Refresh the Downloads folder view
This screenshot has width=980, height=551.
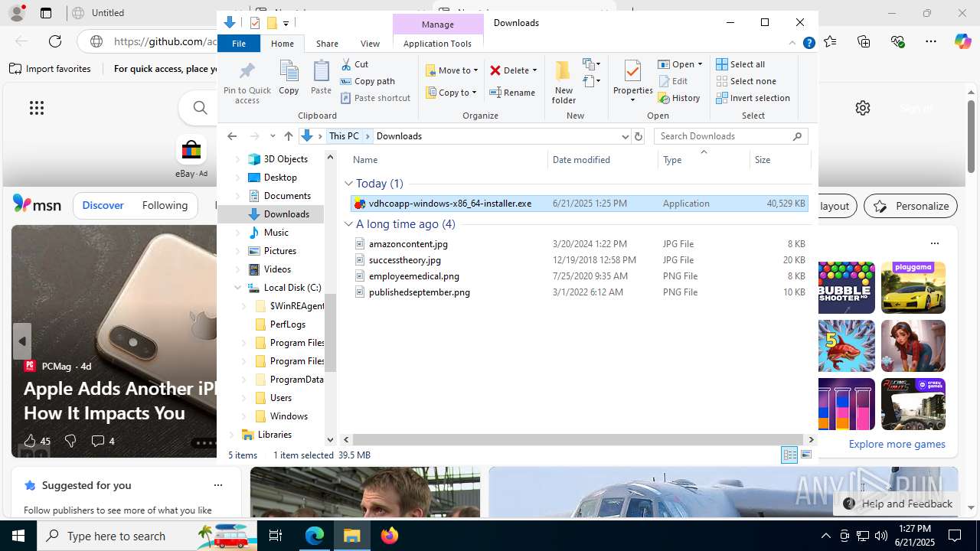(639, 136)
